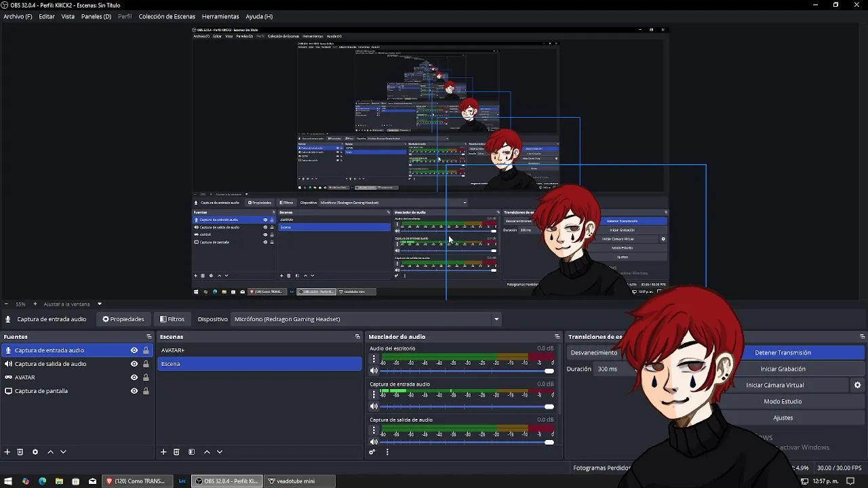Move selected source up in Fuentes
Viewport: 868px width, 488px height.
pos(50,452)
